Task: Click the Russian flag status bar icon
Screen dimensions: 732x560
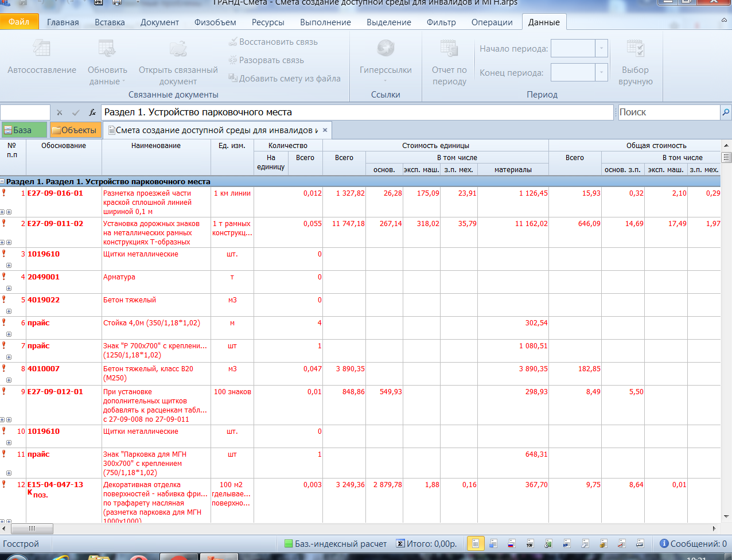Action: [511, 543]
